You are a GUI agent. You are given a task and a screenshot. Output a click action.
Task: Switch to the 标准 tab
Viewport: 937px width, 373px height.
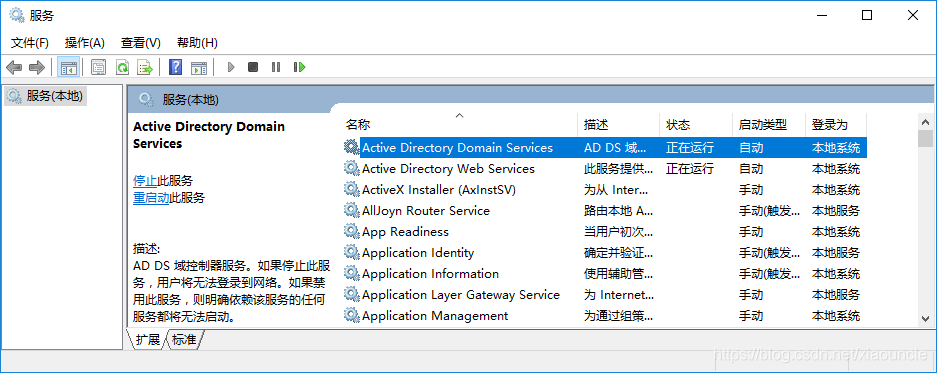click(x=184, y=340)
